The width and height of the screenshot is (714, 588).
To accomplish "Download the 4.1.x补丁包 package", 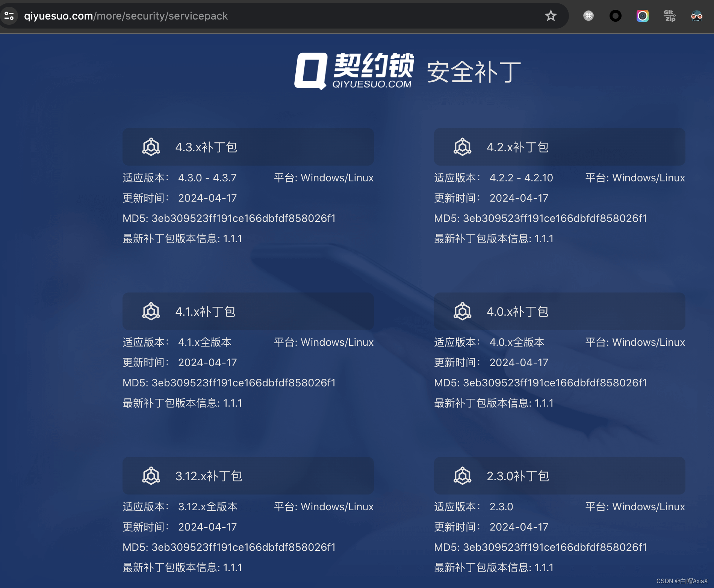I will click(248, 311).
